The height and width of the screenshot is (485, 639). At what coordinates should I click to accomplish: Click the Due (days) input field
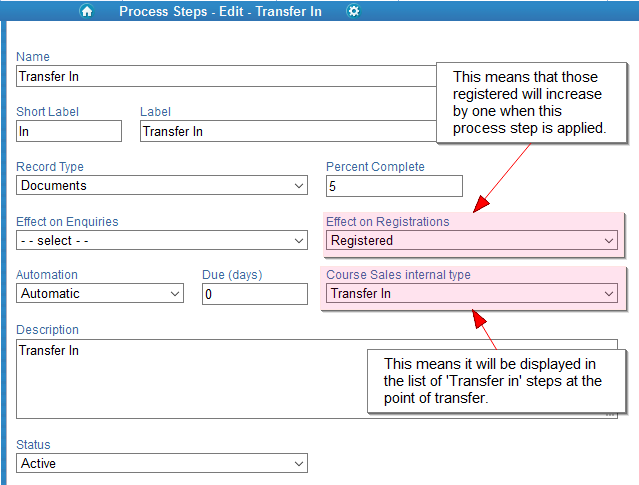[255, 294]
